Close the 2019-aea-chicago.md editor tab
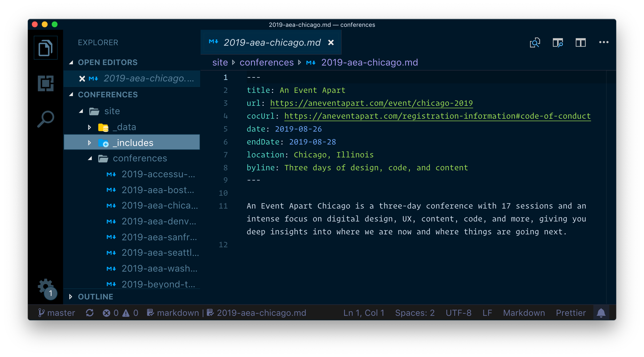The width and height of the screenshot is (644, 357). (x=331, y=42)
